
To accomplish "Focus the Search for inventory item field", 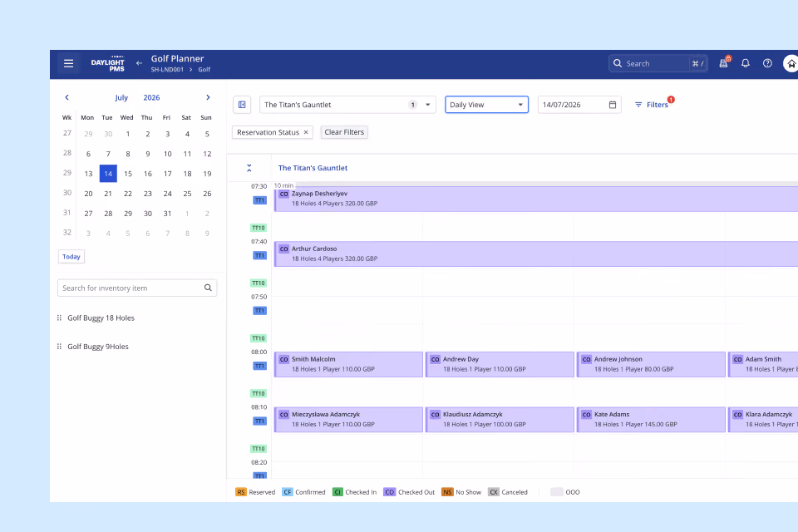I will click(x=137, y=288).
